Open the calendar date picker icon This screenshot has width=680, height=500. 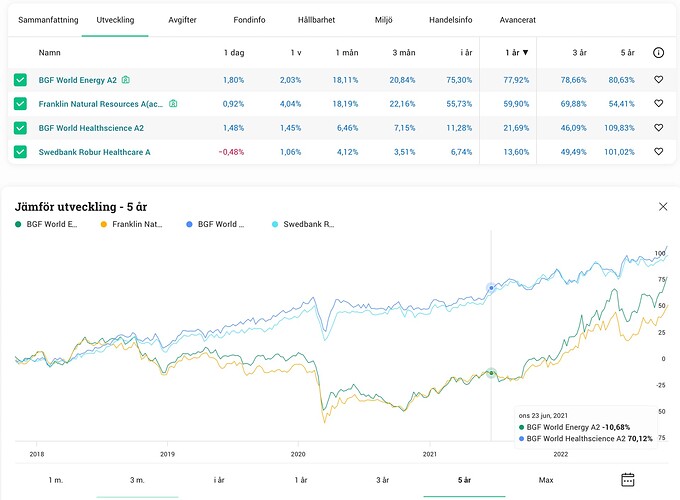pyautogui.click(x=628, y=480)
